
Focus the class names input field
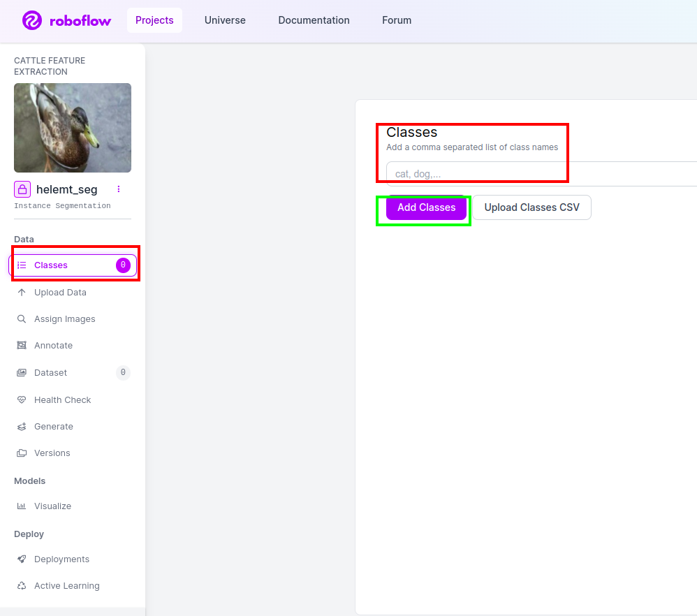coord(541,174)
